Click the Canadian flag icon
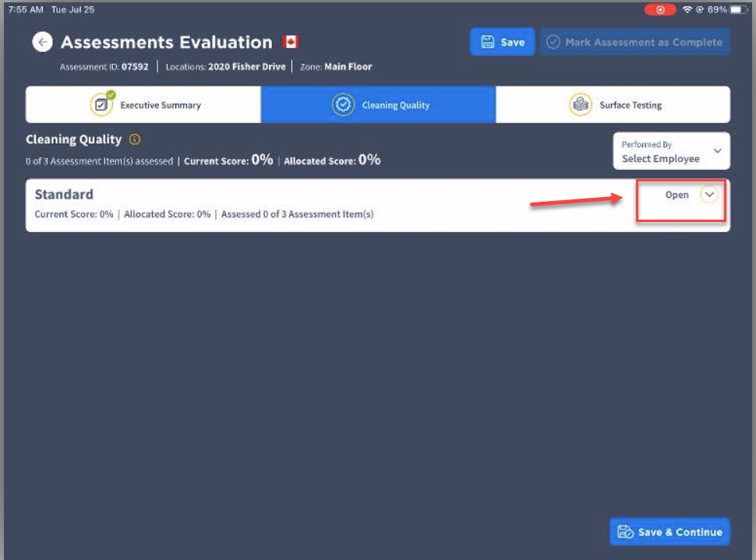 tap(291, 42)
